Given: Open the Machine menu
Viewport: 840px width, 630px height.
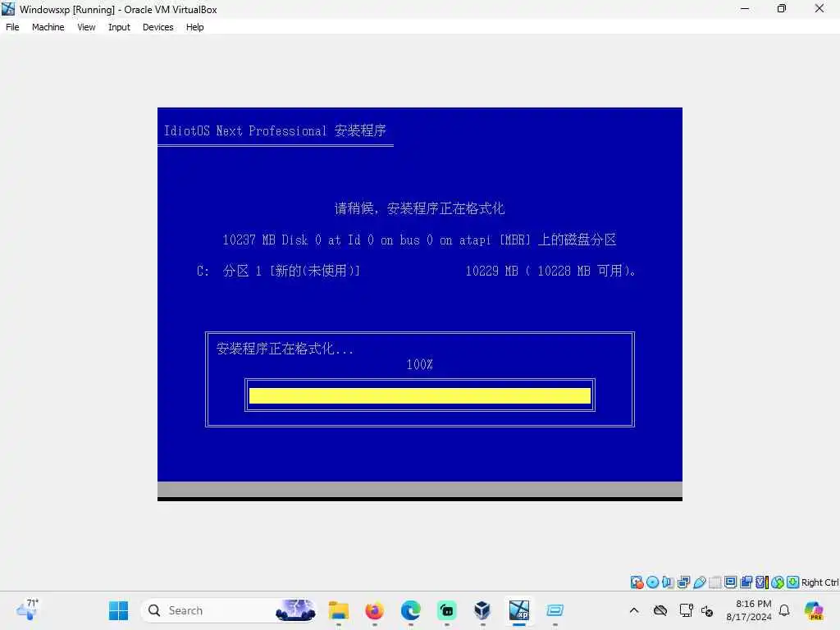Looking at the screenshot, I should [x=48, y=27].
